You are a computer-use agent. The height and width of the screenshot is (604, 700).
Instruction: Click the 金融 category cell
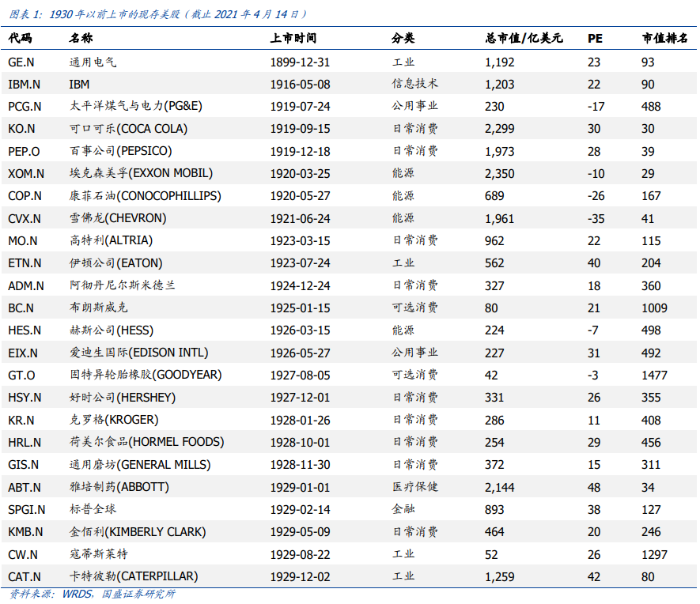403,509
